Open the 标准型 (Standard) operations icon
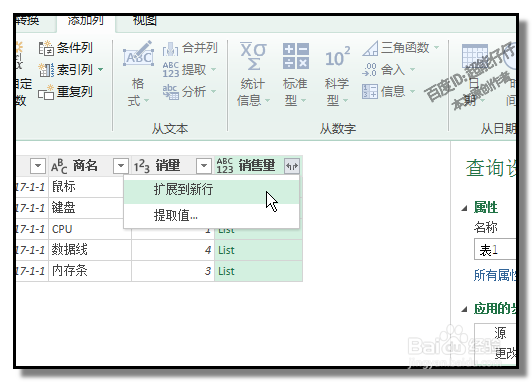Image resolution: width=532 pixels, height=382 pixels. click(296, 56)
